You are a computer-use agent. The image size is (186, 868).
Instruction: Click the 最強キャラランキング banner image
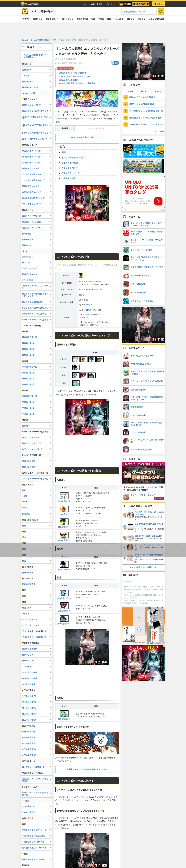[87, 743]
